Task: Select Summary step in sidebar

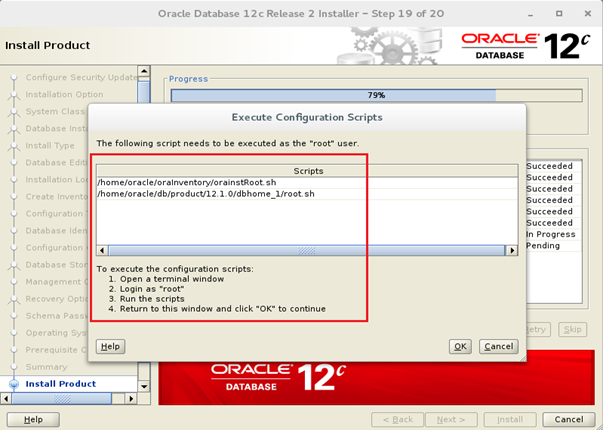Action: tap(46, 367)
